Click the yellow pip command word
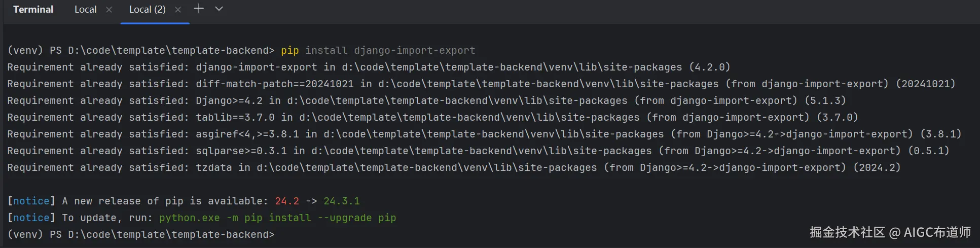Viewport: 980px width, 248px height. pos(289,50)
